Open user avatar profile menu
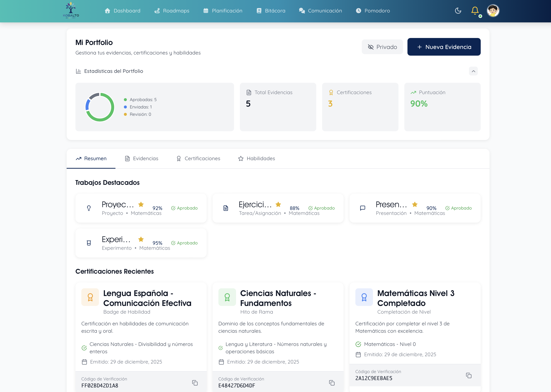 (493, 11)
